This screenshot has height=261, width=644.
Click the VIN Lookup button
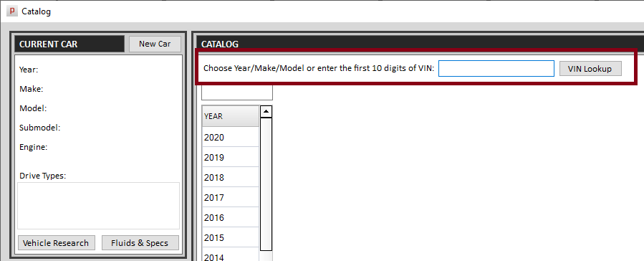590,69
